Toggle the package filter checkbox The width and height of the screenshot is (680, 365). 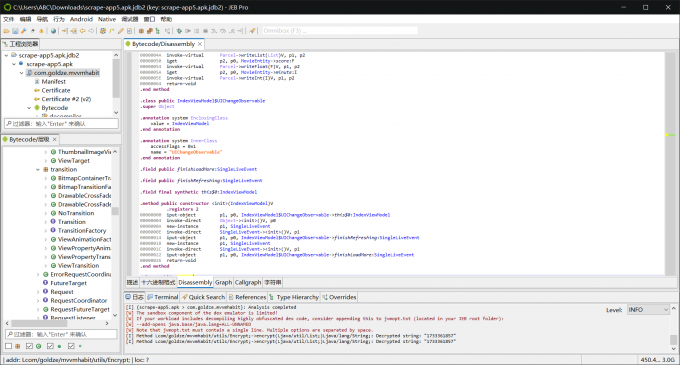[9, 346]
